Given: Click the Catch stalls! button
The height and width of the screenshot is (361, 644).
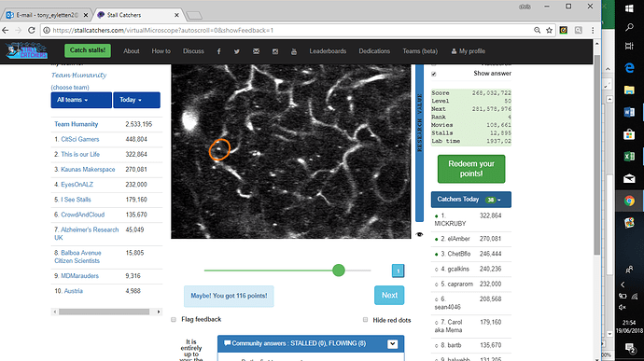Looking at the screenshot, I should pos(88,50).
